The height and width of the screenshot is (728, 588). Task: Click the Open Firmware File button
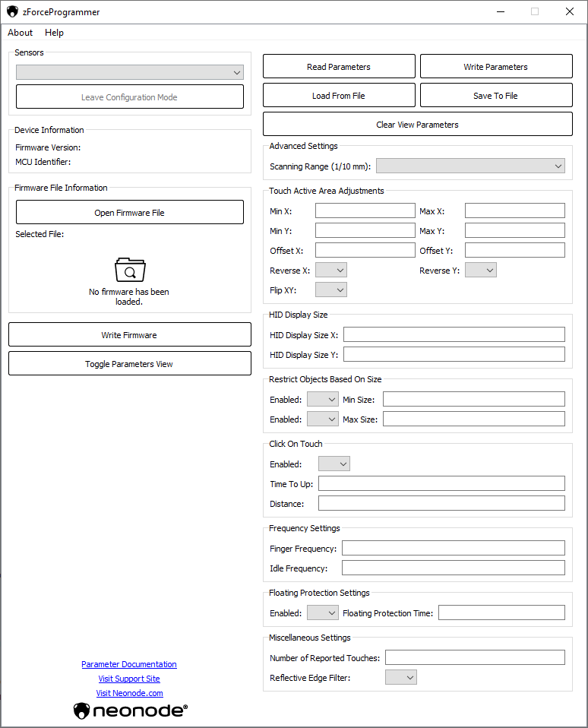click(x=130, y=213)
